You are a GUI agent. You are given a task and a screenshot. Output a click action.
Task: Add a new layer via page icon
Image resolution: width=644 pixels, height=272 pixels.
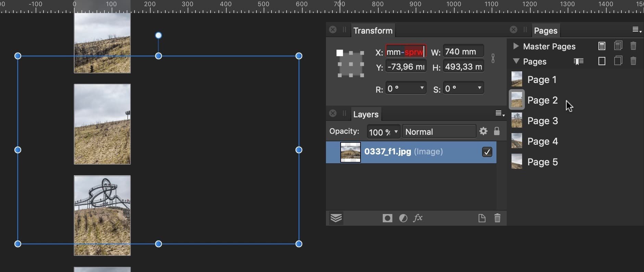click(482, 218)
